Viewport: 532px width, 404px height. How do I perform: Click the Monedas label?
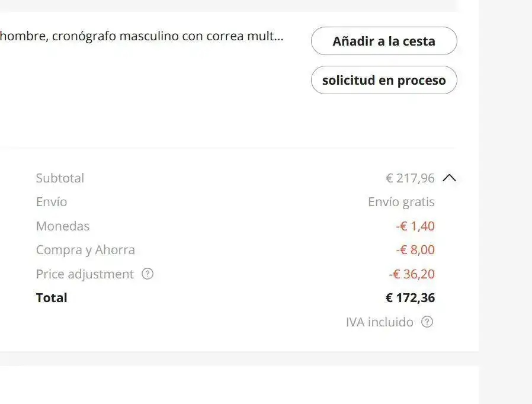point(63,226)
